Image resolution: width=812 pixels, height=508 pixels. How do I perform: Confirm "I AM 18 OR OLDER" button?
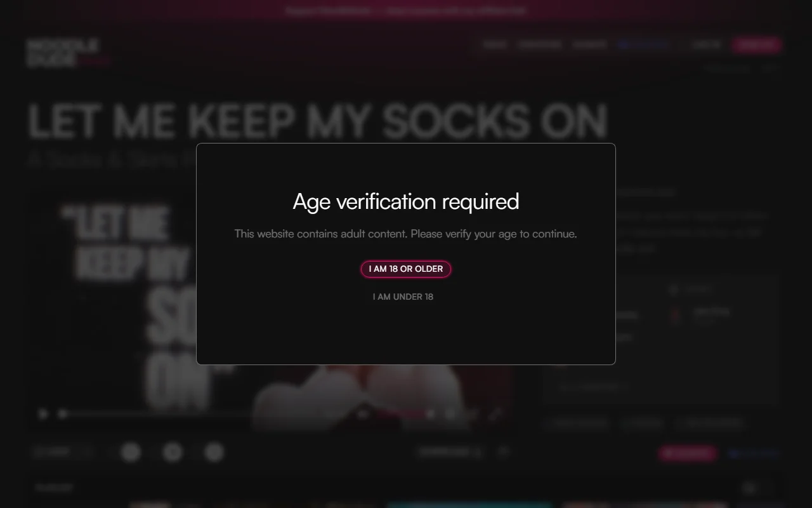pyautogui.click(x=405, y=269)
